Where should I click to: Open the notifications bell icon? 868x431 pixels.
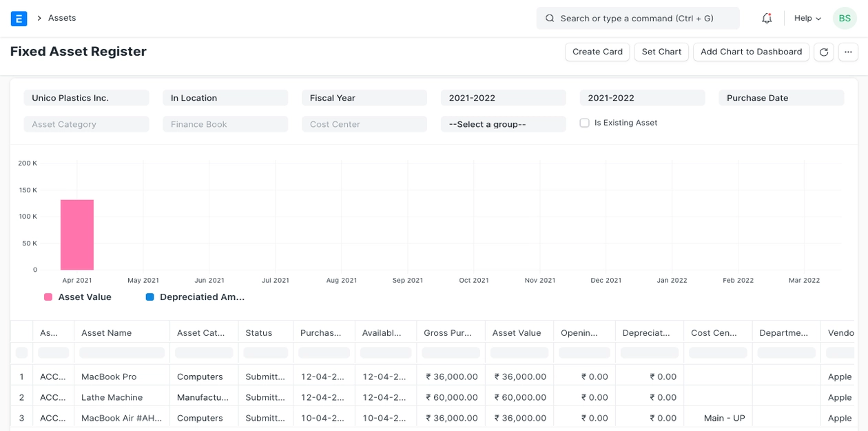click(767, 19)
